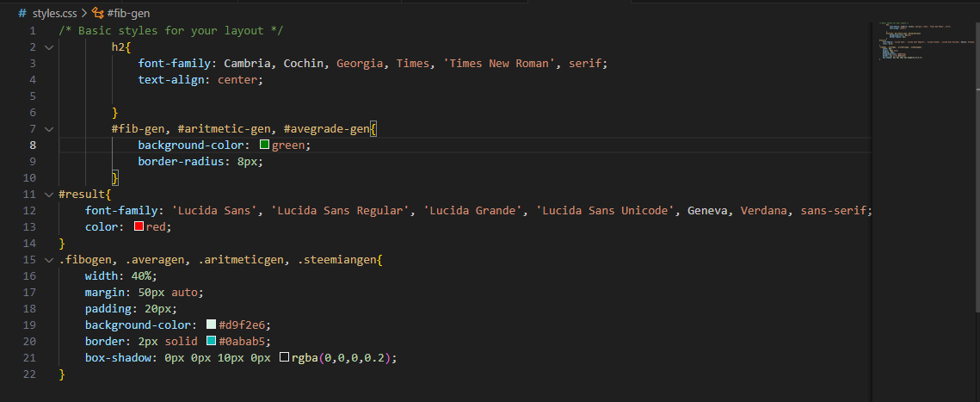Screen dimensions: 980x402
Task: Click the #fib-gen selector symbol icon
Action: tap(97, 13)
